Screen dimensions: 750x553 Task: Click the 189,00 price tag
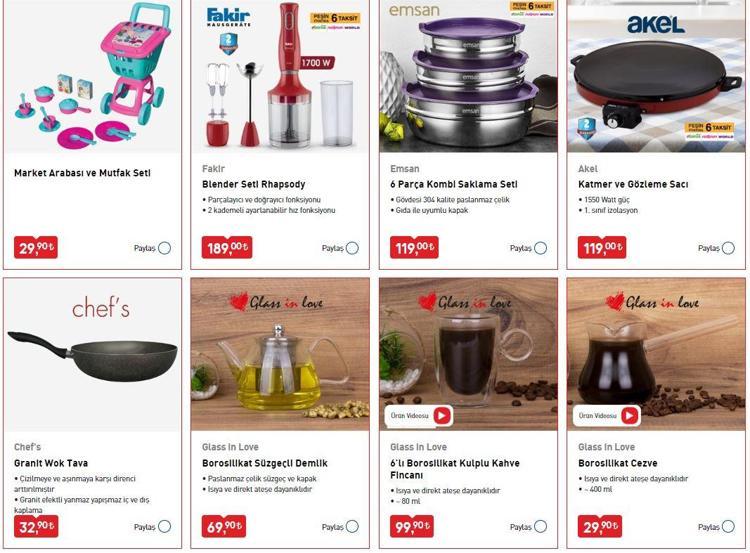227,247
